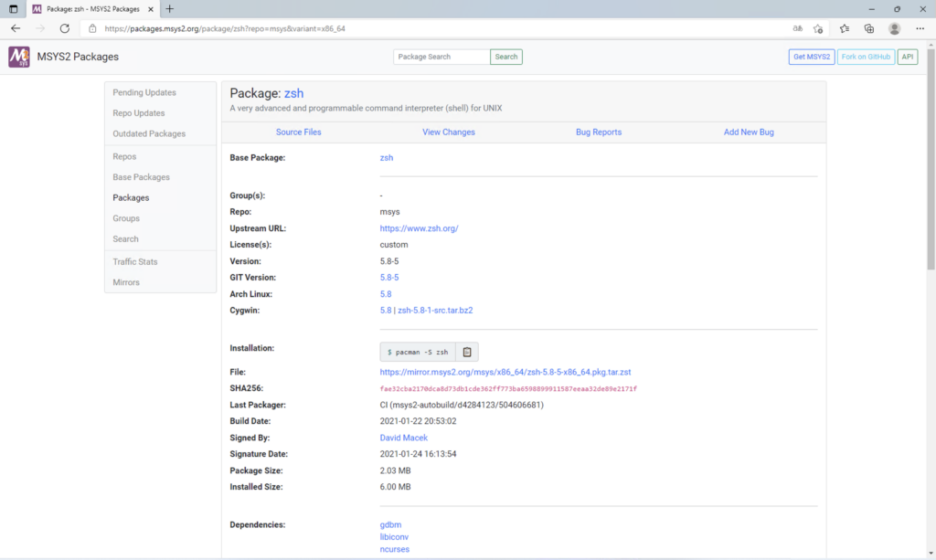
Task: Open the Add New Bug tab
Action: [749, 132]
